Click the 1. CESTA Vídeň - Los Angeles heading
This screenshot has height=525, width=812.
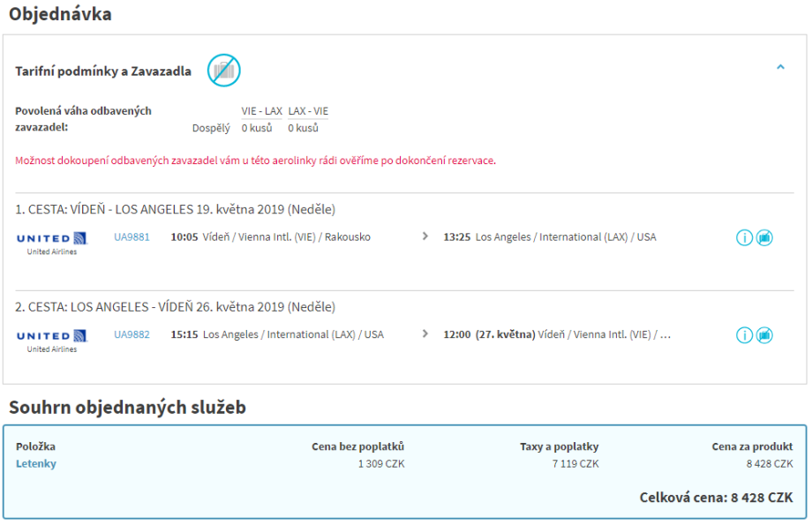pos(175,210)
